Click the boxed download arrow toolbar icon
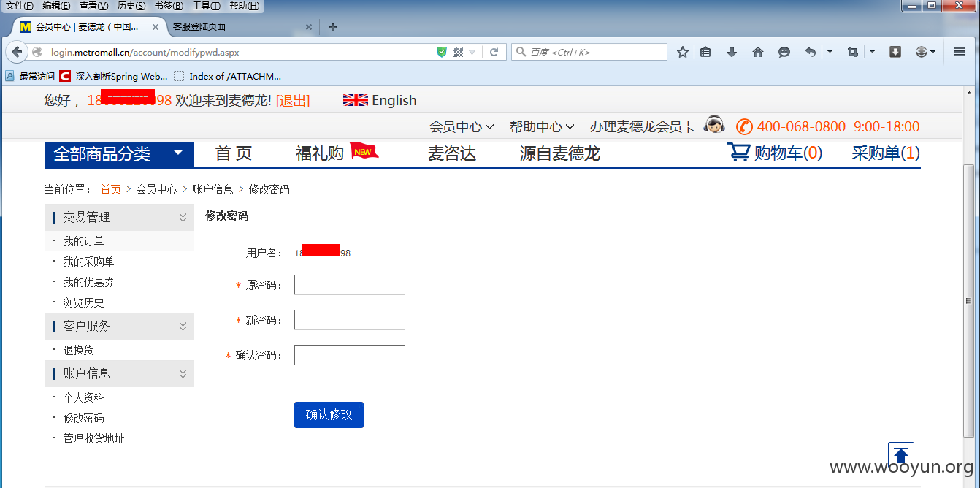The width and height of the screenshot is (980, 488). 895,52
